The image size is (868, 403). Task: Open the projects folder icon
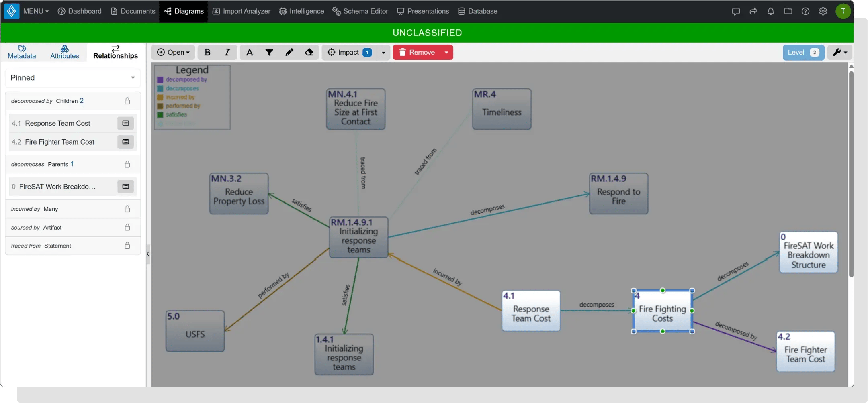[788, 11]
